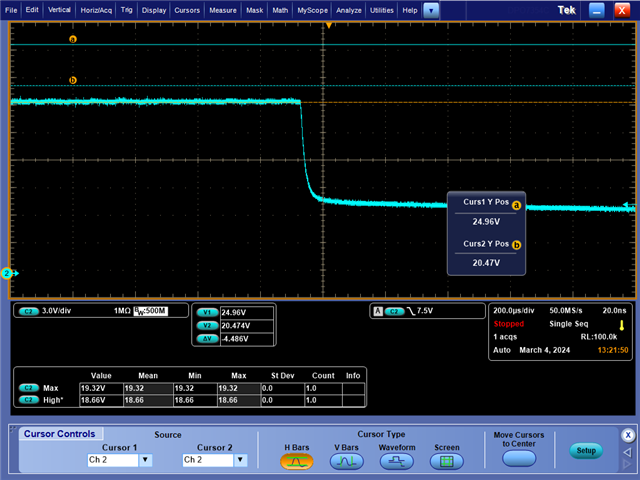Open Cursor 1 source dropdown
The width and height of the screenshot is (640, 480).
click(x=145, y=460)
